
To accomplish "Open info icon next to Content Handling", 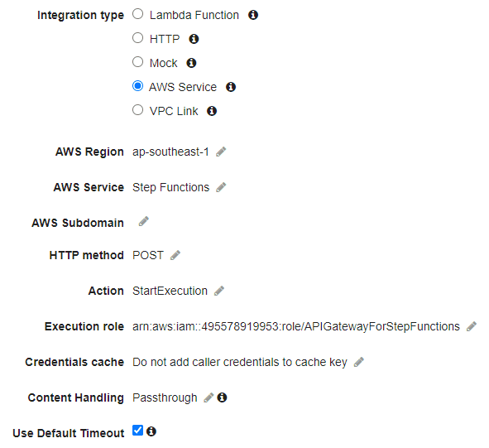I will coord(222,397).
